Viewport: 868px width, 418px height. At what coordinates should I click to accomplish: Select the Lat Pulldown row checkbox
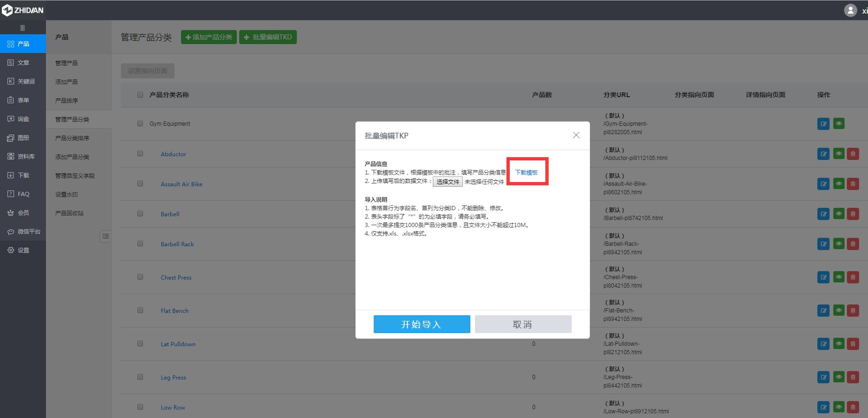click(140, 344)
